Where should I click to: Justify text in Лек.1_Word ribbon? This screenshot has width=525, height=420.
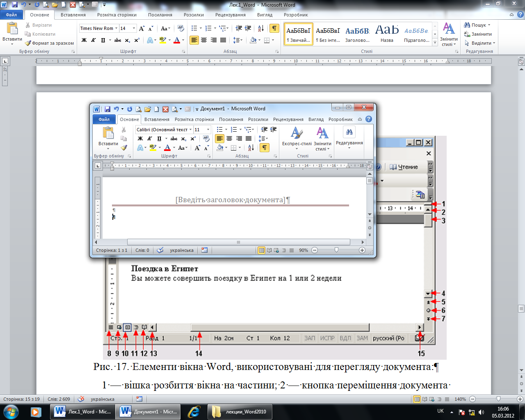pos(223,40)
